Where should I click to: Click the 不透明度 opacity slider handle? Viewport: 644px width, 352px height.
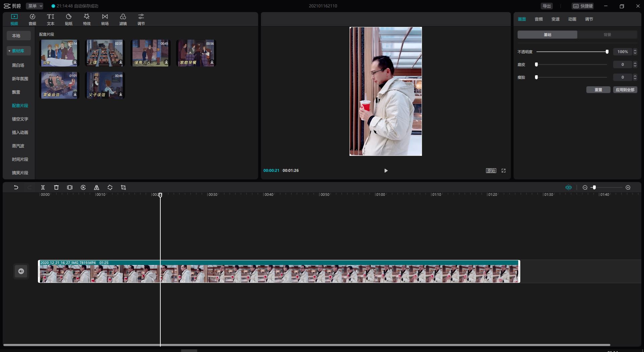click(x=607, y=52)
